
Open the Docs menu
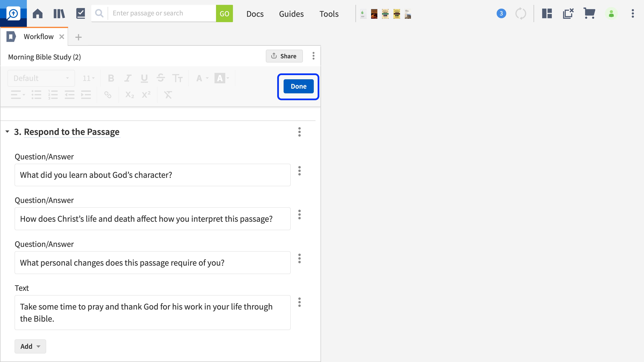pos(255,14)
